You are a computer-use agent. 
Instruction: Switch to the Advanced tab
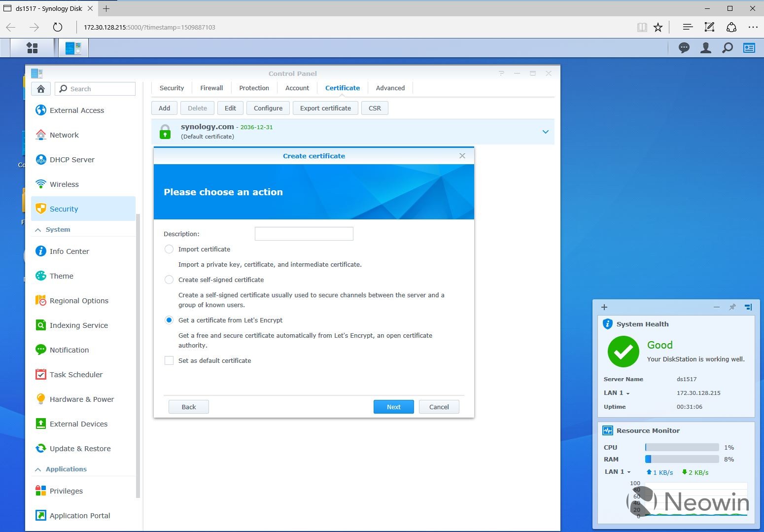(x=390, y=88)
